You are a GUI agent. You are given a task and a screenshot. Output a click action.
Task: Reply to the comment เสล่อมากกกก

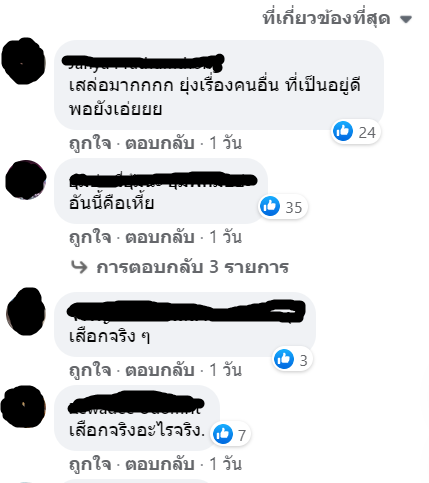tap(160, 143)
